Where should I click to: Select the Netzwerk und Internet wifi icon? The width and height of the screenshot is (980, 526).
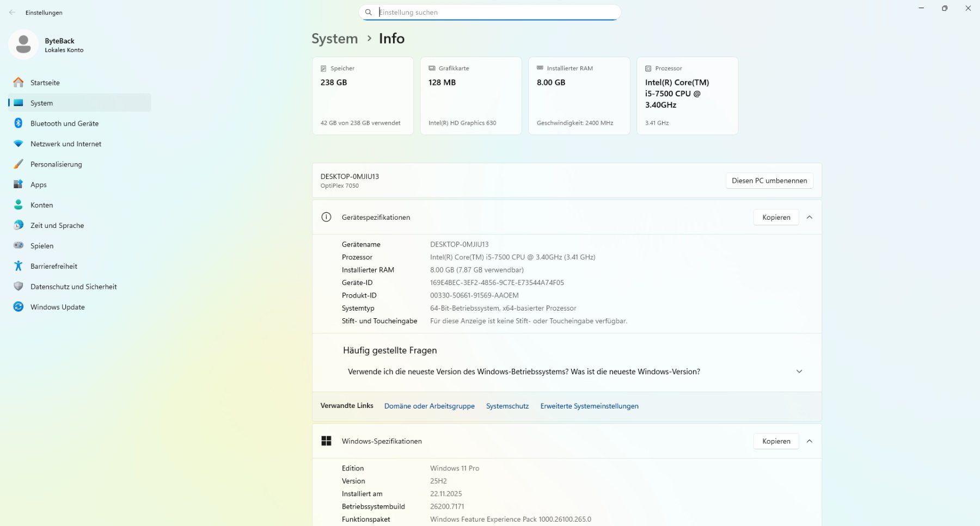(x=19, y=144)
